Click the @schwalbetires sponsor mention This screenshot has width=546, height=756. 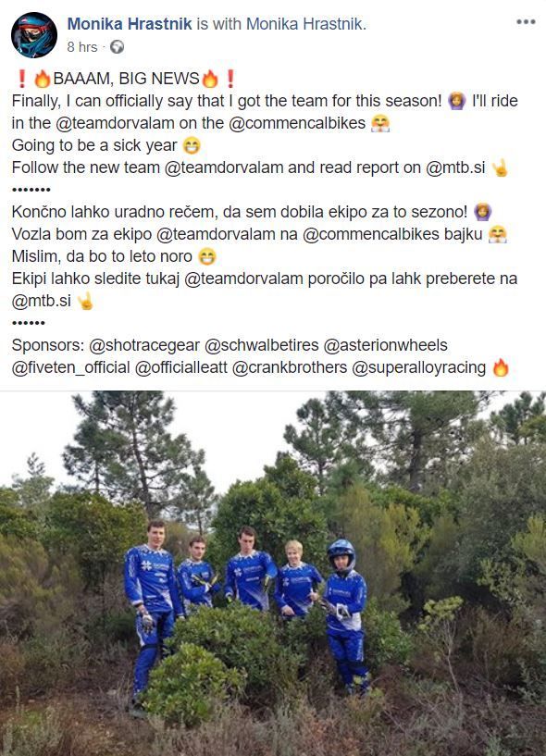pos(261,345)
